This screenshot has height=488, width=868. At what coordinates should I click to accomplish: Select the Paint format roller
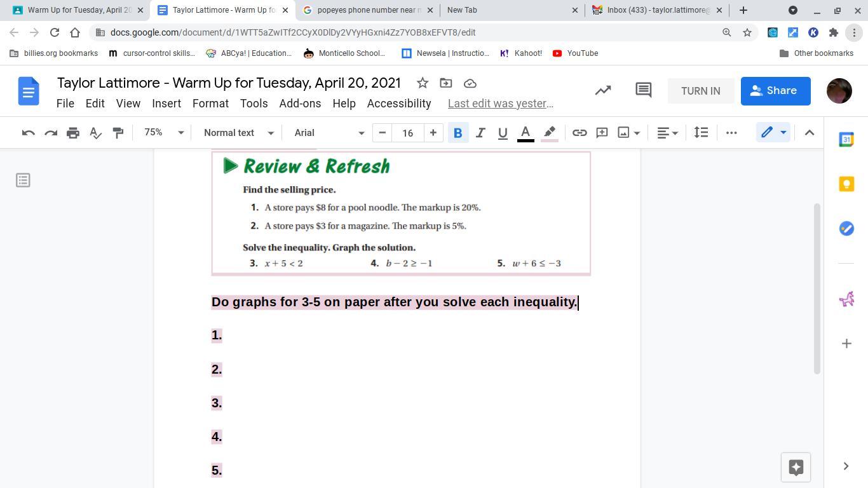coord(118,133)
